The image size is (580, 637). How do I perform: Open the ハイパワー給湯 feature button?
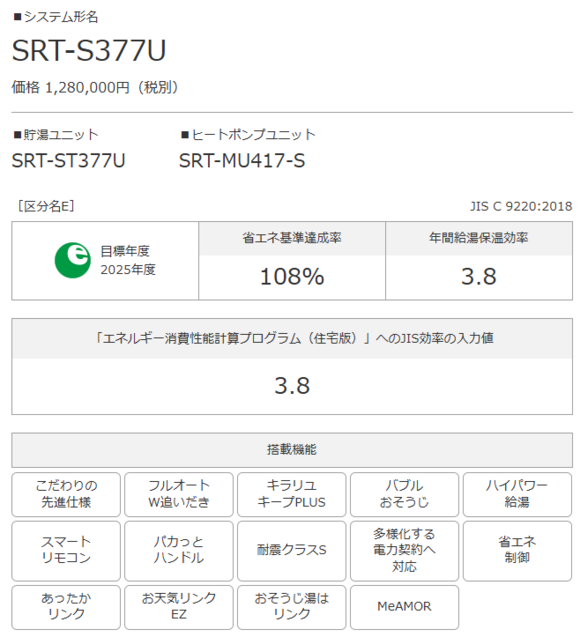pos(517,494)
